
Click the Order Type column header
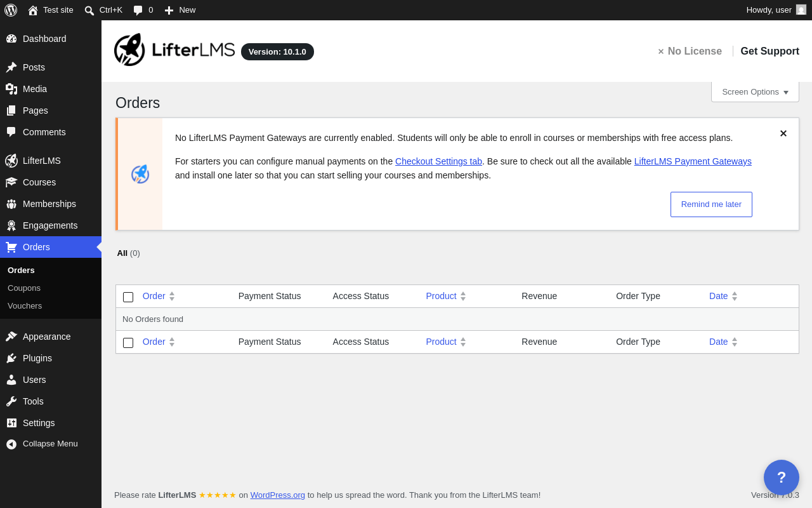coord(638,296)
